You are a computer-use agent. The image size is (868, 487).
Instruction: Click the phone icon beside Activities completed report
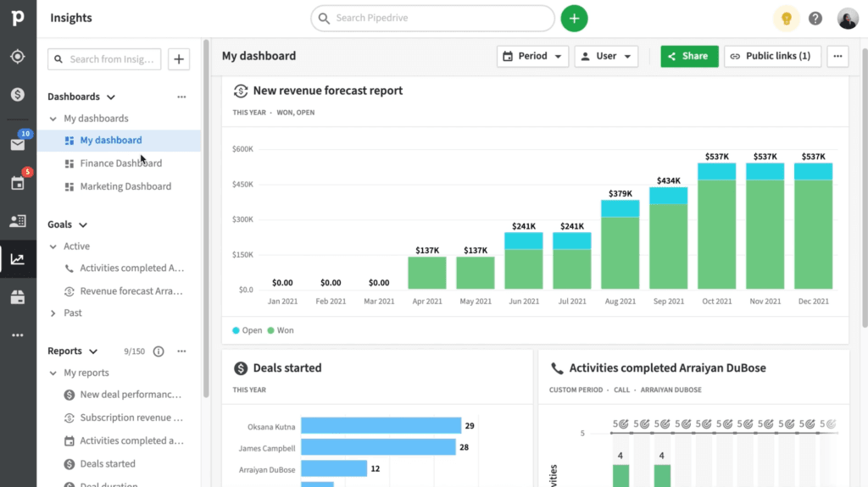557,368
